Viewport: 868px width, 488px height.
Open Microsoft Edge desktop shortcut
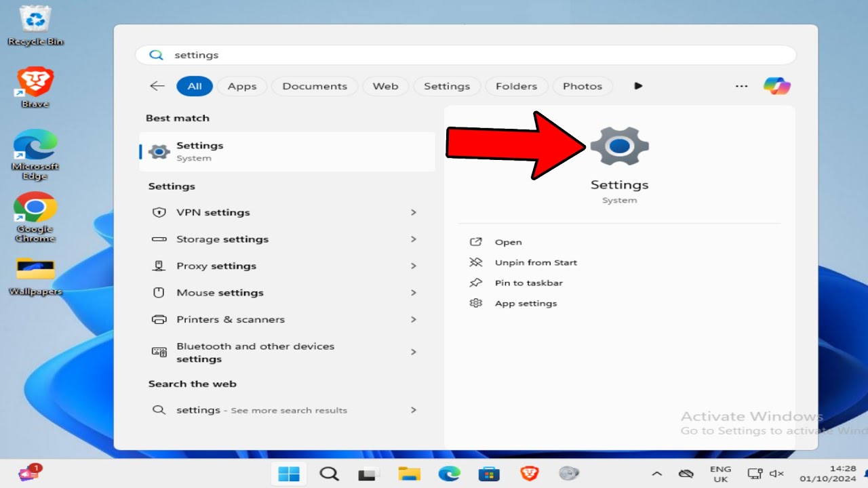(35, 155)
